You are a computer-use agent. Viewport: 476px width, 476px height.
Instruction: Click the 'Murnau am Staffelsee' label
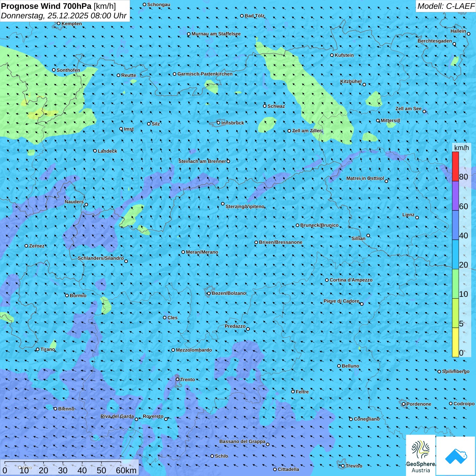coord(216,34)
